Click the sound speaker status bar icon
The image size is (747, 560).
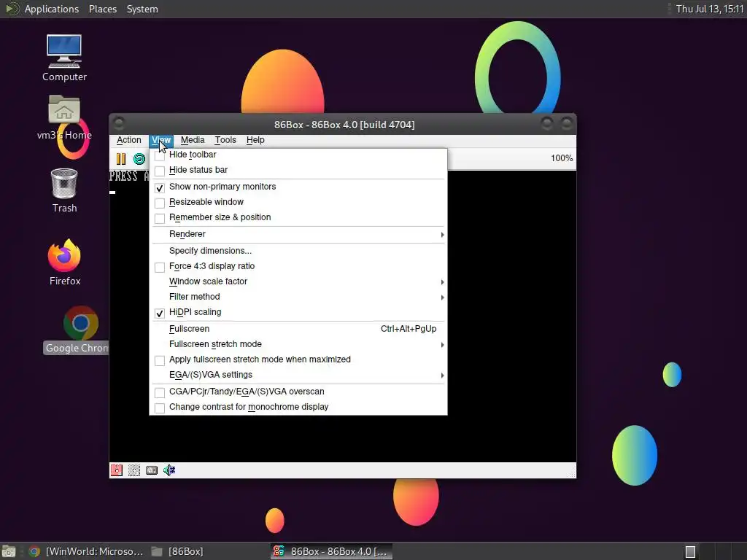click(x=169, y=470)
